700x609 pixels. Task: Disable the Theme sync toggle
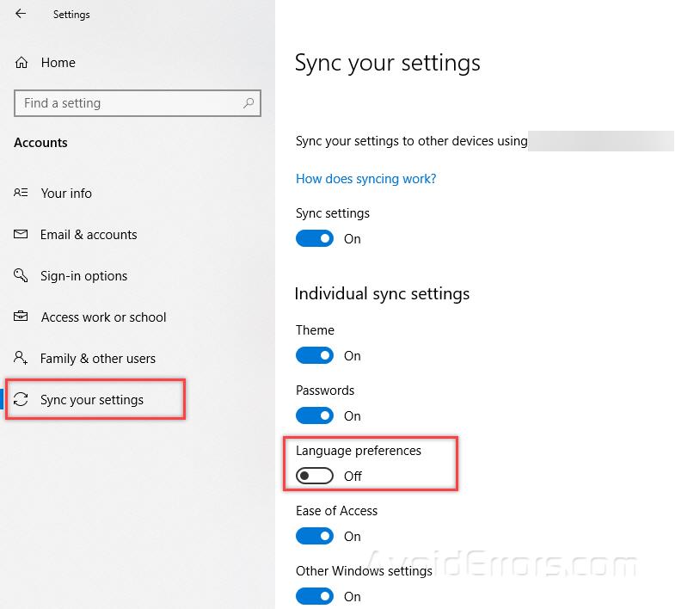coord(315,356)
